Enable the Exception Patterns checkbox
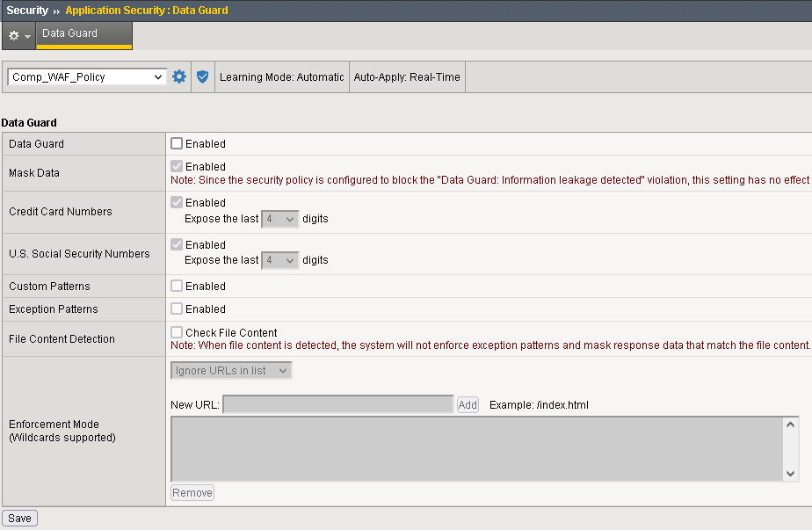The height and width of the screenshot is (530, 812). (177, 309)
